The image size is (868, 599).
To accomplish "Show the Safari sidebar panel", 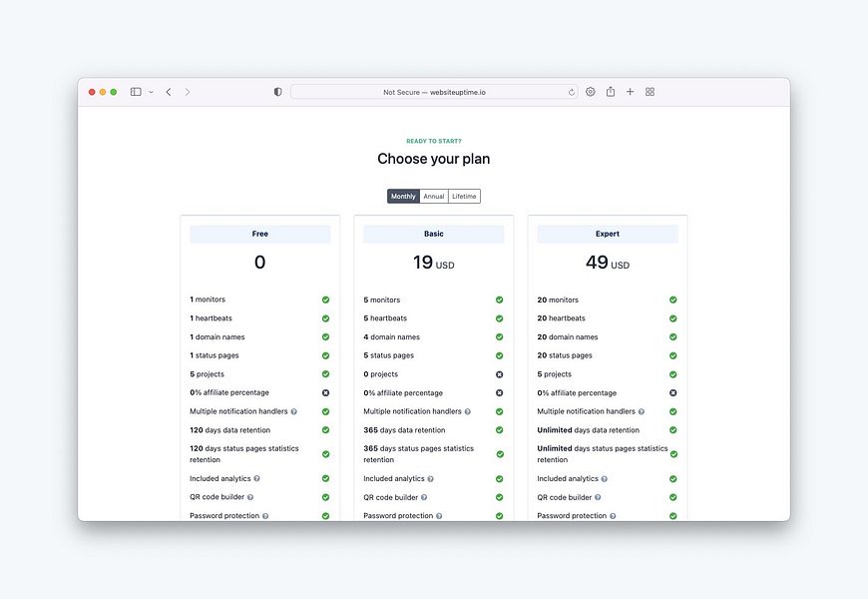I will (x=135, y=91).
